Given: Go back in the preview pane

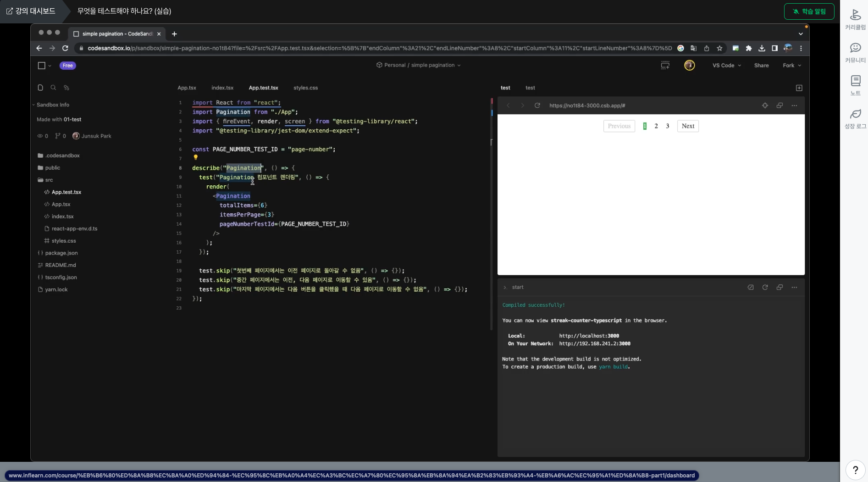Looking at the screenshot, I should click(x=508, y=105).
